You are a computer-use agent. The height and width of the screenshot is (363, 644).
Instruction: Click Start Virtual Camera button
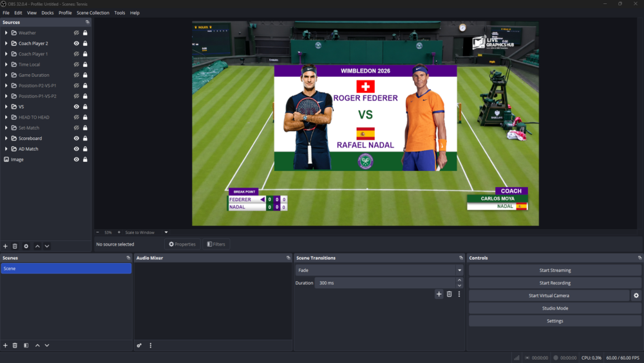pyautogui.click(x=549, y=295)
